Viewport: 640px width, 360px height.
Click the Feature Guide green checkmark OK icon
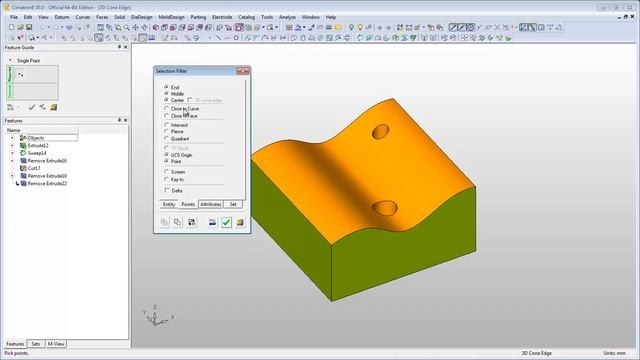(32, 107)
